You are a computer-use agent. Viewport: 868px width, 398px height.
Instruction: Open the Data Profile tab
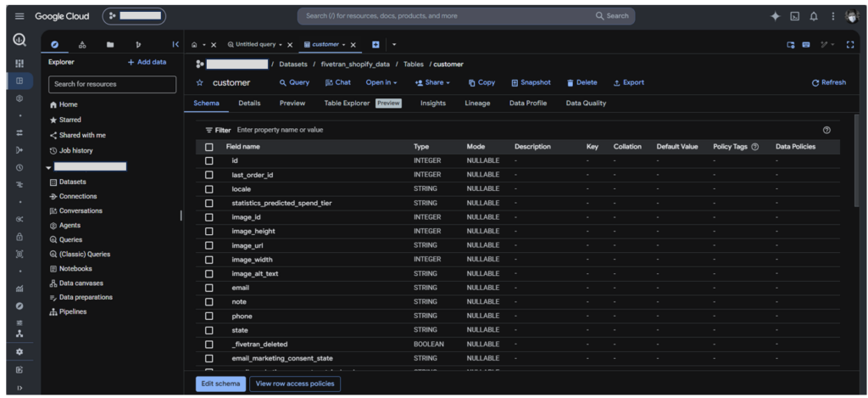(x=528, y=103)
